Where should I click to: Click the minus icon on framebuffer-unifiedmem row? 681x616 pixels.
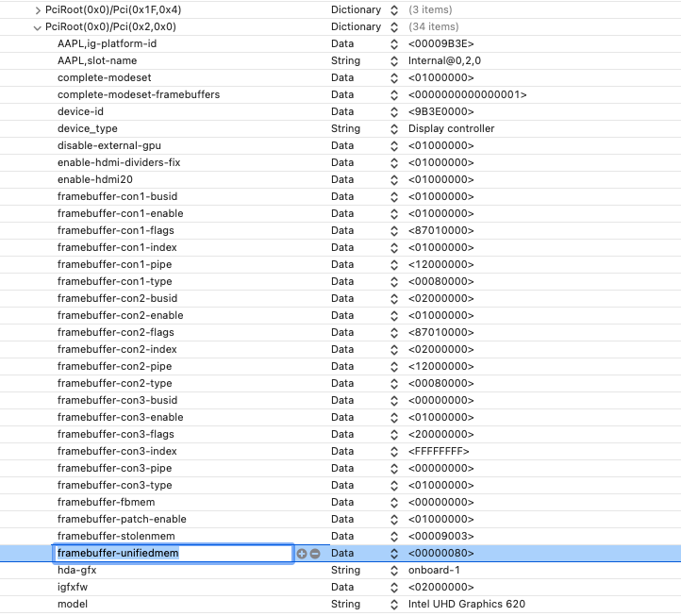(315, 554)
